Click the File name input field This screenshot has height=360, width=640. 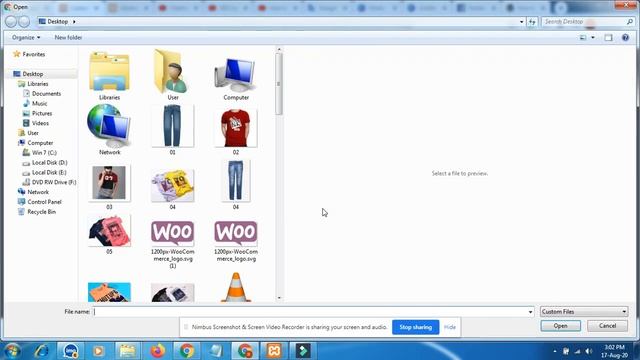coord(309,311)
